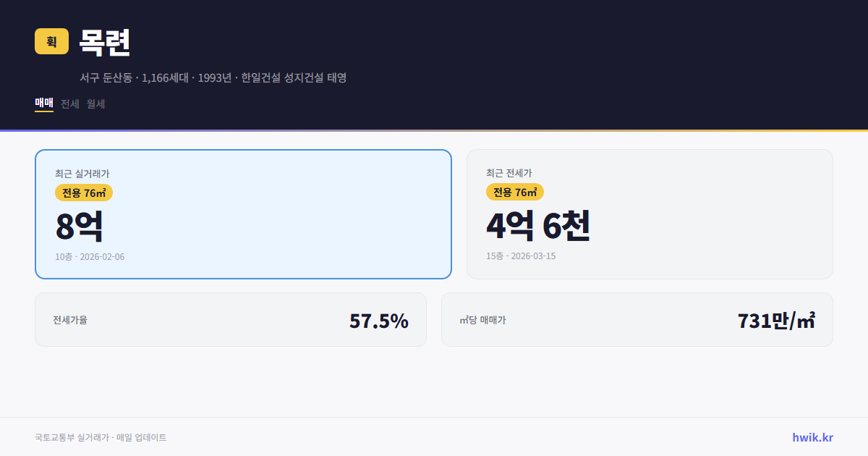Click the 57.5% ratio value

[378, 319]
